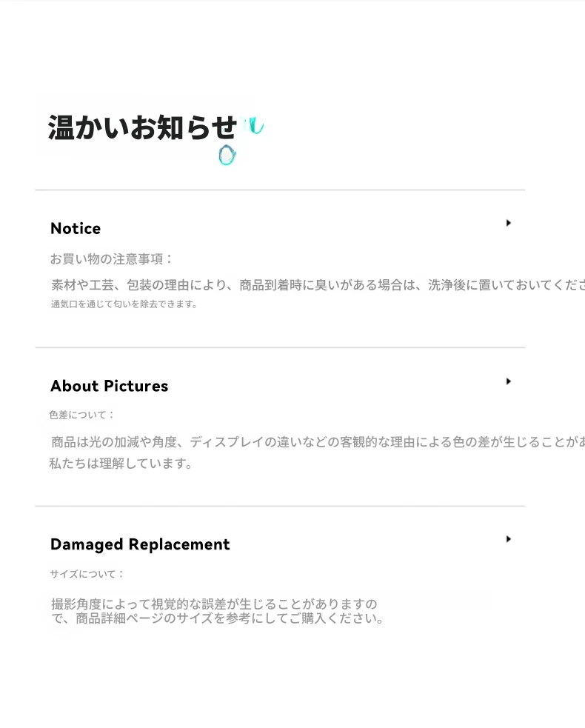Open the Damaged Replacement disclosure triangle
The image size is (585, 728).
508,539
